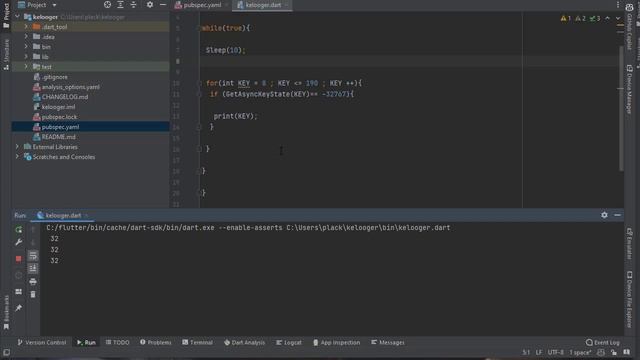
Task: Toggle pin tab in Run panel
Action: 18,308
